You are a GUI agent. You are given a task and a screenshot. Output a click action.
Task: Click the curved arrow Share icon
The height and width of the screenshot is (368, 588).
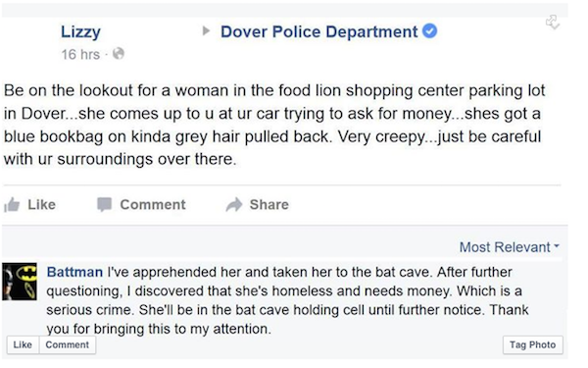[x=234, y=205]
